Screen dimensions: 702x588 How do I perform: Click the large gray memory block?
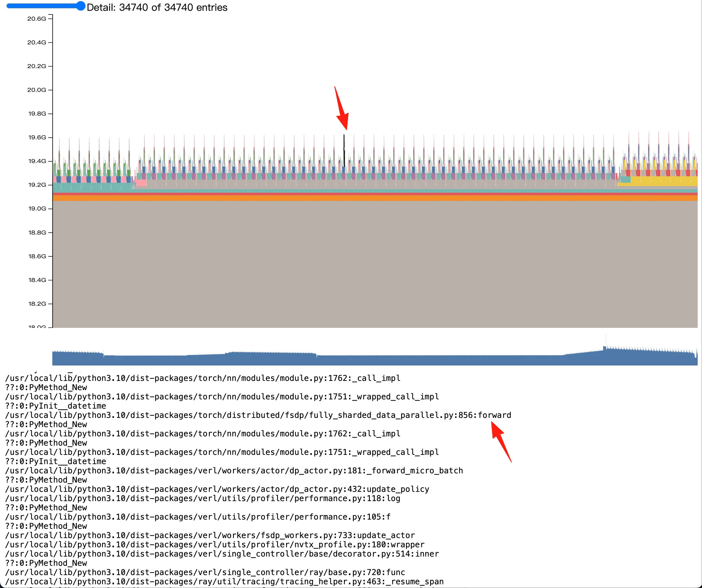pos(375,264)
